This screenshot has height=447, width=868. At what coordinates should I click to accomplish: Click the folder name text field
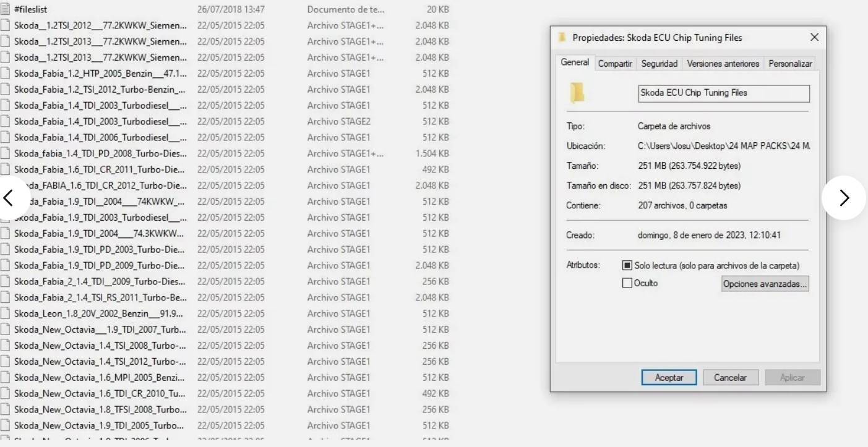point(723,93)
